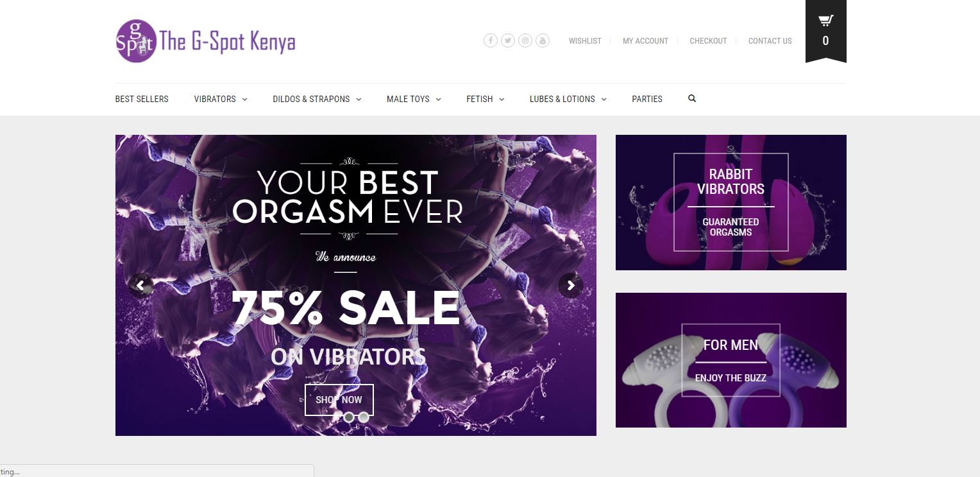Screen dimensions: 980x477
Task: Click the search magnifier icon
Action: pyautogui.click(x=692, y=99)
